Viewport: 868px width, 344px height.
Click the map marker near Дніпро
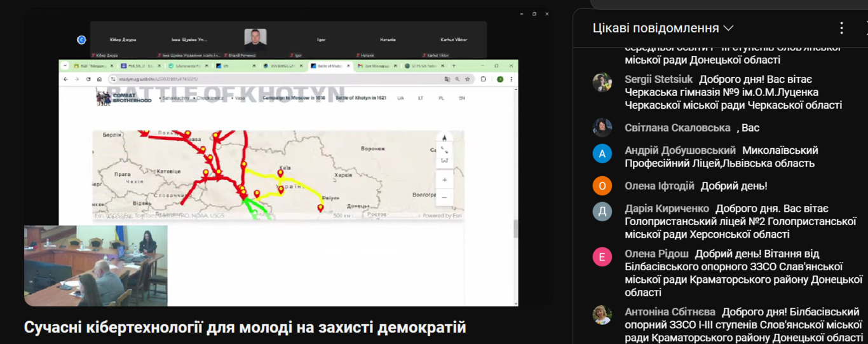pos(320,207)
